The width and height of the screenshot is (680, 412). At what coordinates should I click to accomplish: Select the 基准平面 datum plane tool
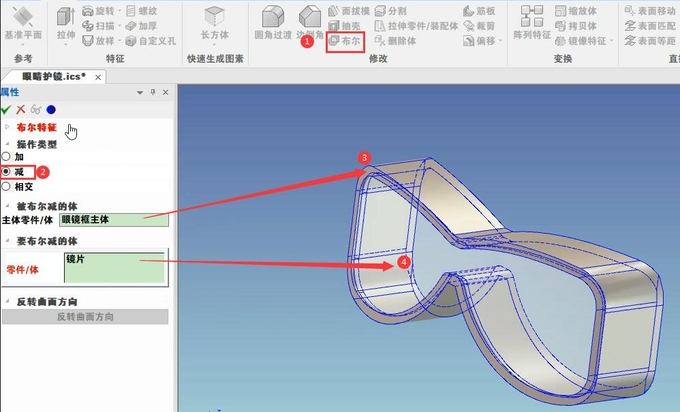click(23, 23)
